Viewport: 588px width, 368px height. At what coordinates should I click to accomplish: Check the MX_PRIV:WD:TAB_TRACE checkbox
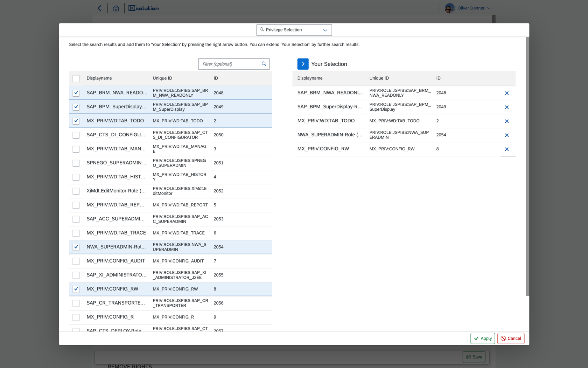point(76,233)
